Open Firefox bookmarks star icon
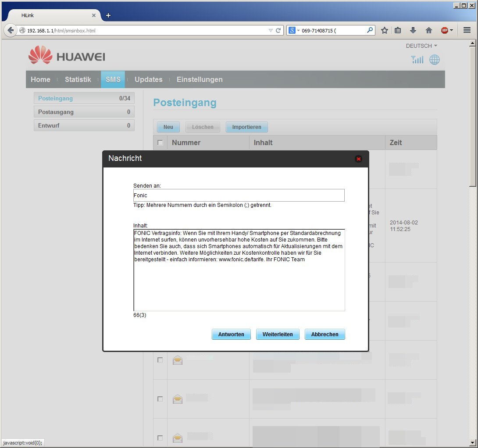 [x=385, y=30]
